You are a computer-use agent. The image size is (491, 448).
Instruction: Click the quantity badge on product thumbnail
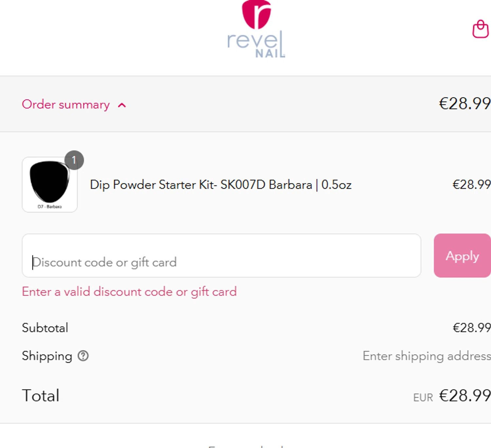point(74,160)
